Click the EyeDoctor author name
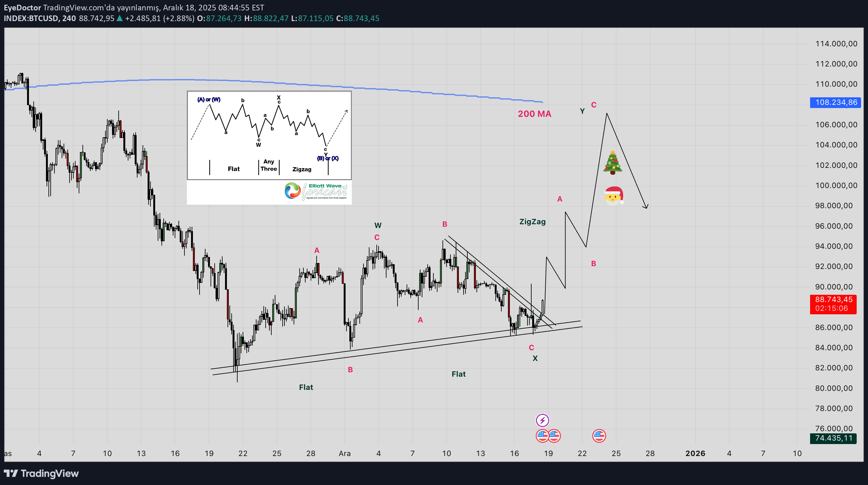The height and width of the screenshot is (485, 868). tap(22, 8)
